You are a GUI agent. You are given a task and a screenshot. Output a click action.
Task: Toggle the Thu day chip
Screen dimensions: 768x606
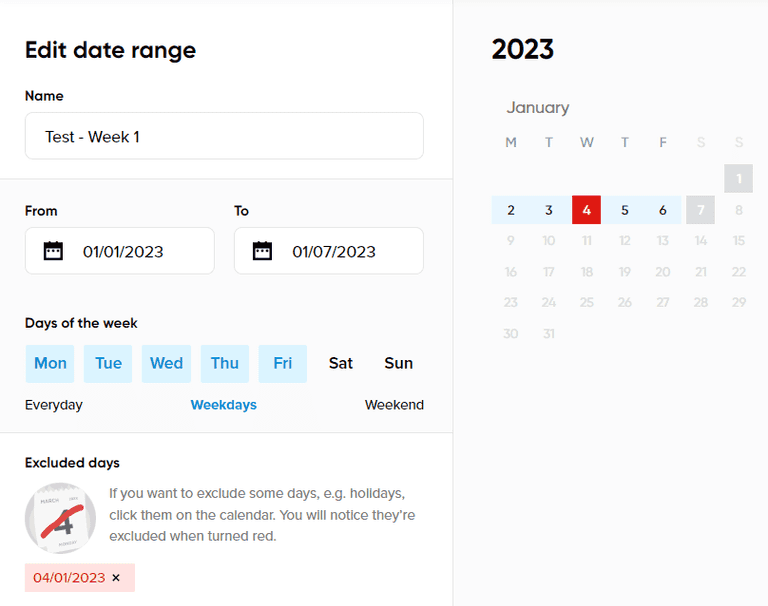click(225, 363)
